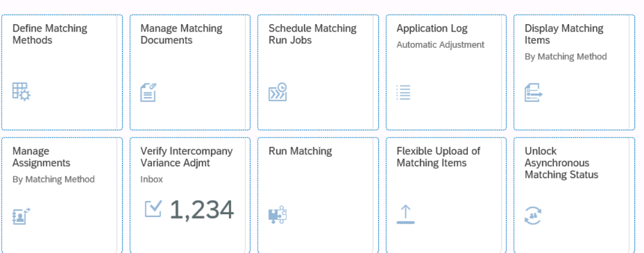Click the Manage Matching Documents clipboard icon

tap(149, 92)
